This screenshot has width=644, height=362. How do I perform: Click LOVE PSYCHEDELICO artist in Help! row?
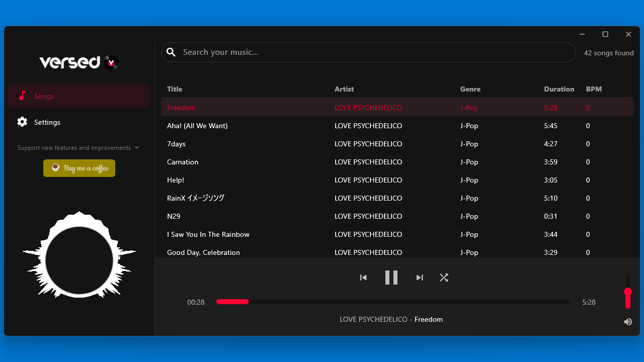(368, 180)
